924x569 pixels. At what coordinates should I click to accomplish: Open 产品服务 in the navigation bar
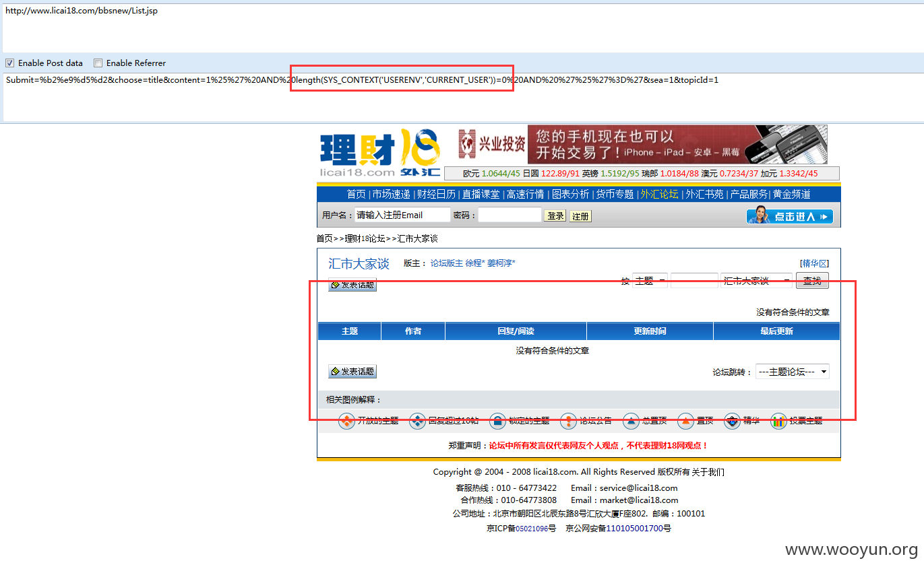(749, 194)
